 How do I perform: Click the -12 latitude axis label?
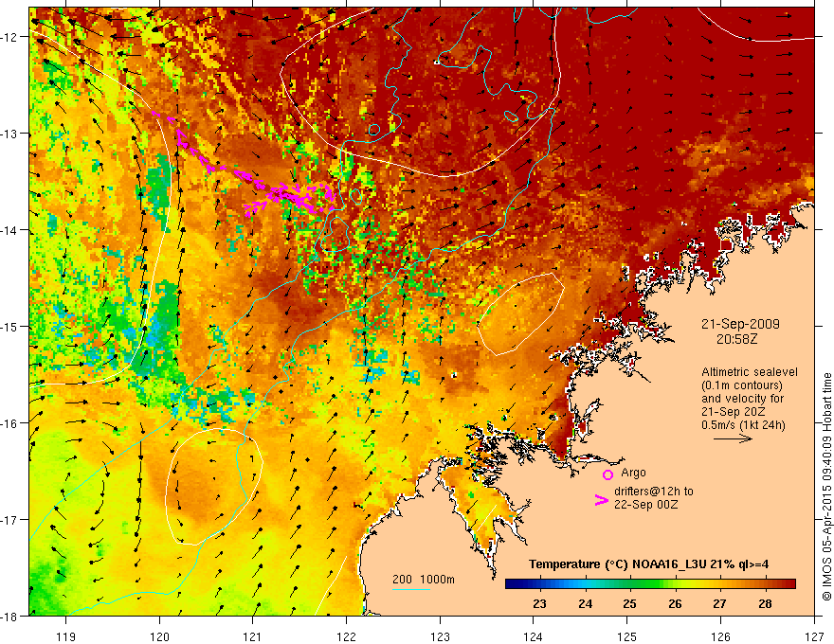[10, 37]
